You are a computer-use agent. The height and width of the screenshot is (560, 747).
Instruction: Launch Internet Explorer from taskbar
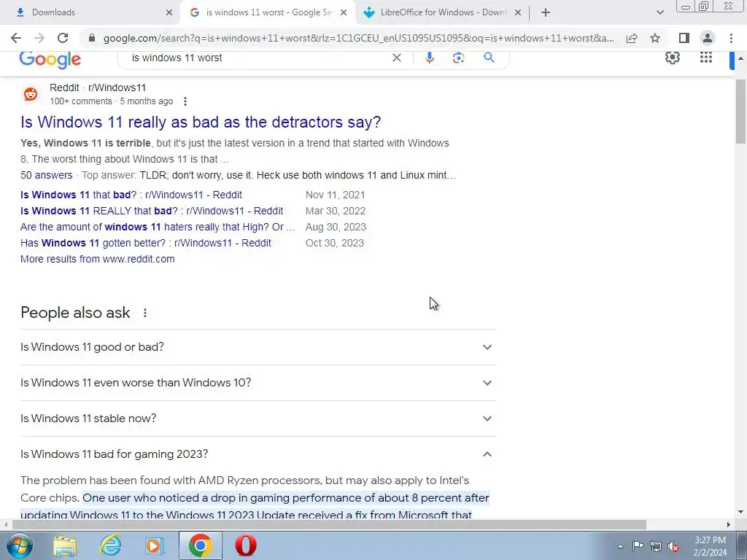click(110, 545)
